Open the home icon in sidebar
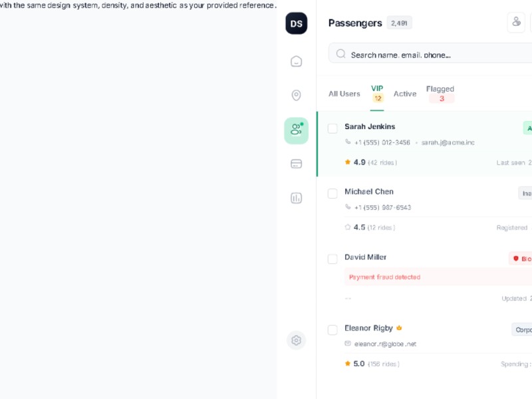532x399 pixels. 297,61
